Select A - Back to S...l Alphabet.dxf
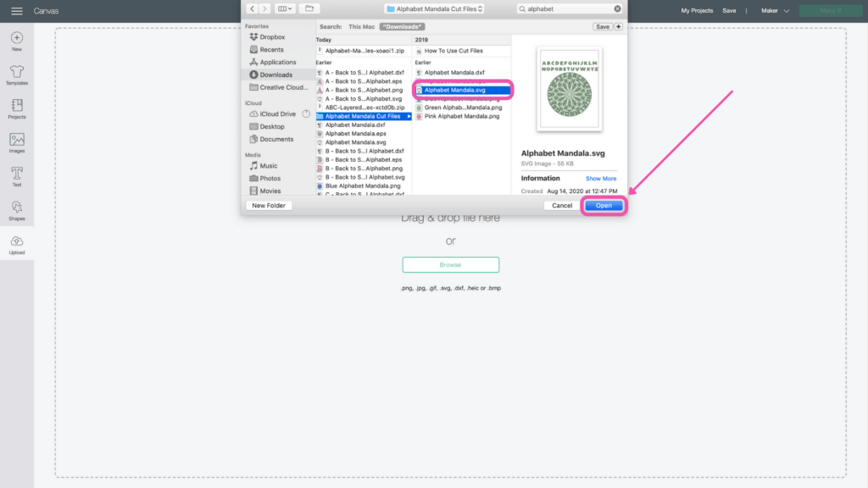Image resolution: width=868 pixels, height=488 pixels. 364,73
